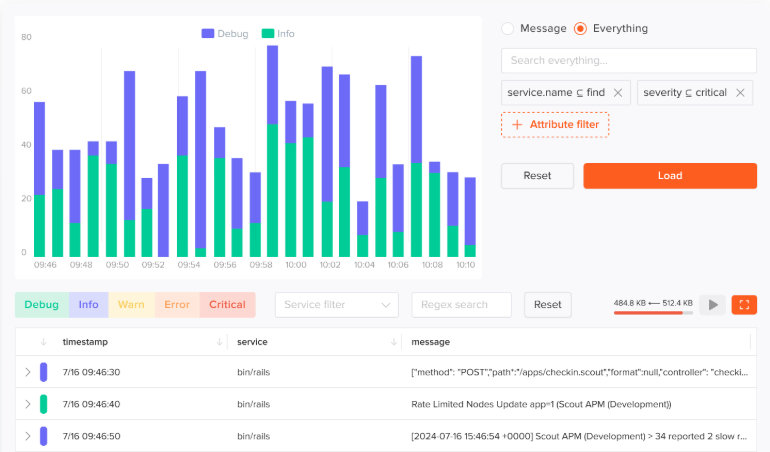Click the timestamp 7/16 09:46:30
770x452 pixels.
click(x=91, y=372)
